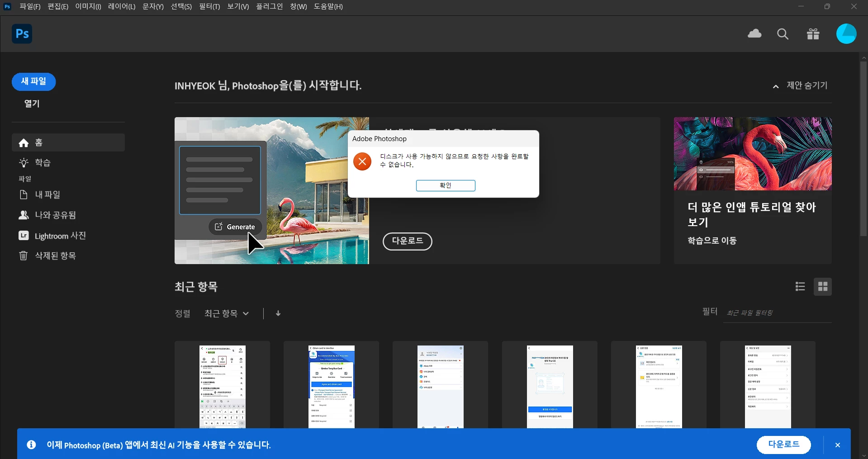The height and width of the screenshot is (459, 868).
Task: Switch to list view icon
Action: (800, 286)
